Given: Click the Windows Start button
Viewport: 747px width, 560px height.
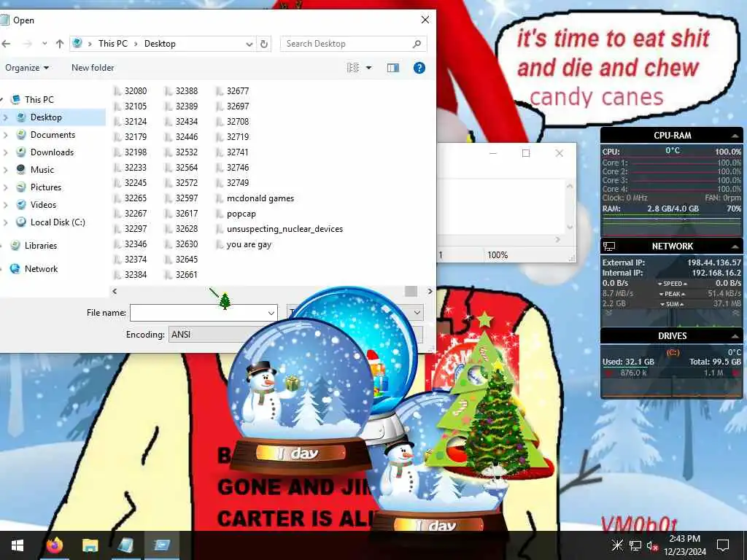Looking at the screenshot, I should (x=18, y=545).
